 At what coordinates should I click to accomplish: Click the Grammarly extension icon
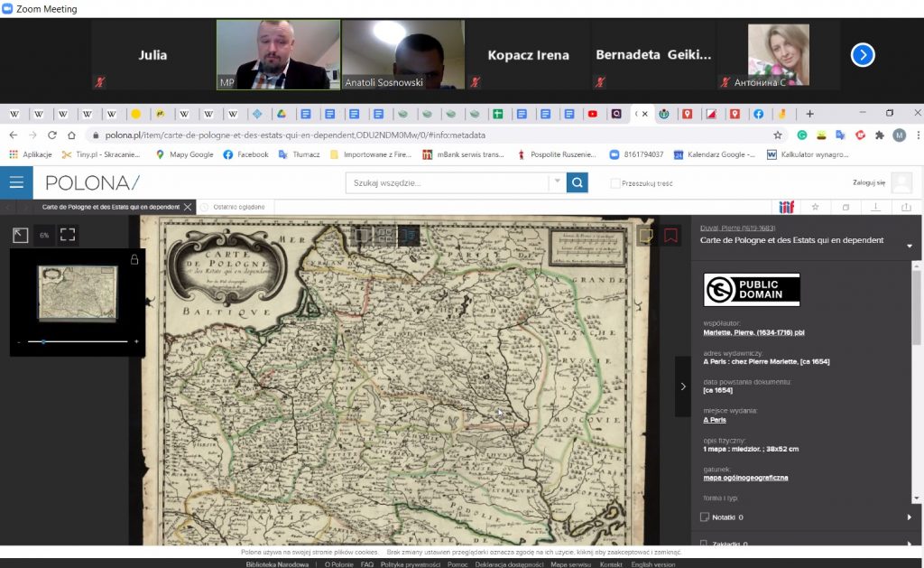(x=802, y=135)
